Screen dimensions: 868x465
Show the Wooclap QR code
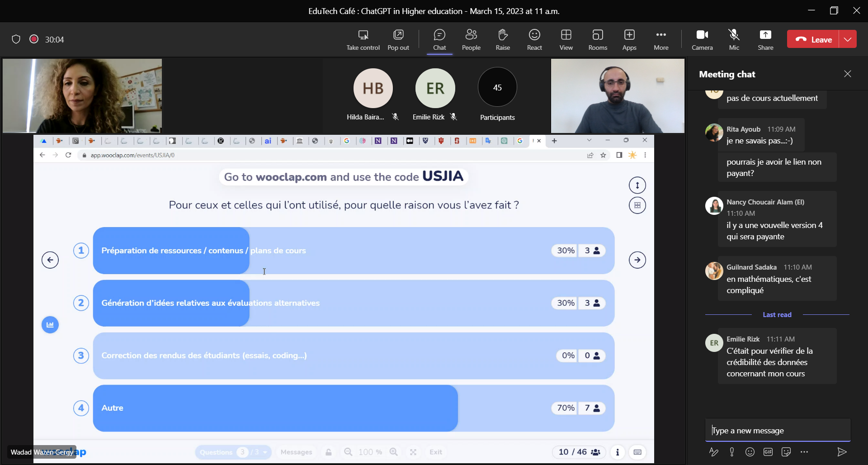pyautogui.click(x=637, y=205)
